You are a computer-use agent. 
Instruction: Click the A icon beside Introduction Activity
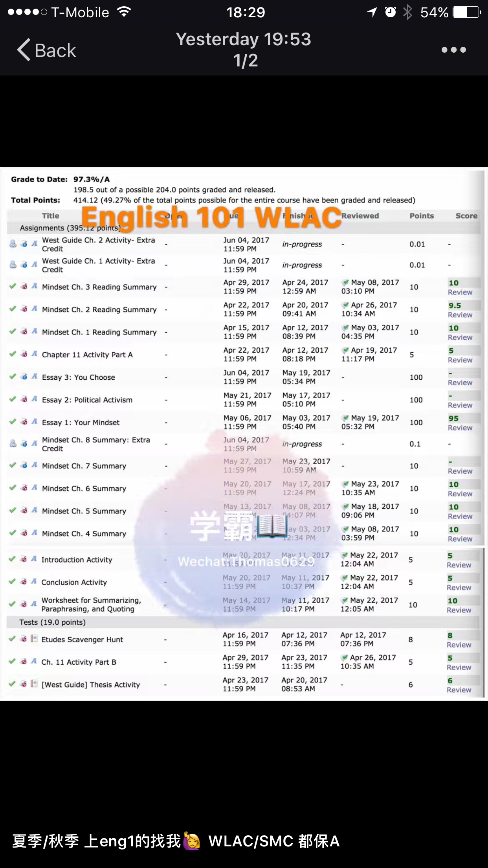point(34,559)
